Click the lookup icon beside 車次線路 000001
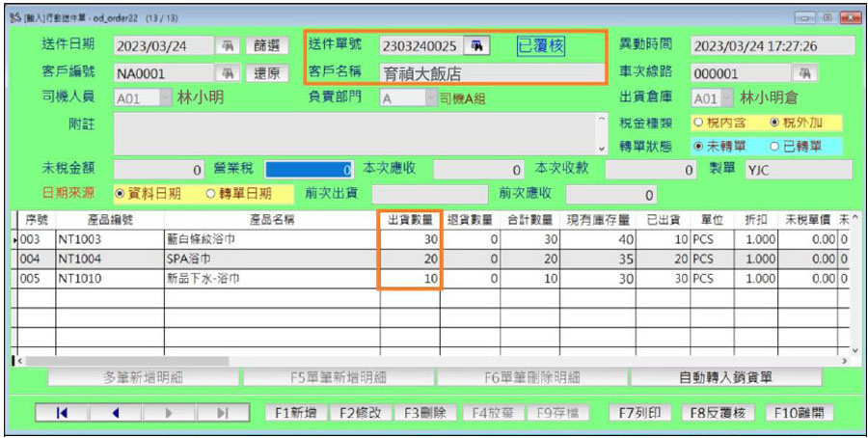 [x=806, y=72]
